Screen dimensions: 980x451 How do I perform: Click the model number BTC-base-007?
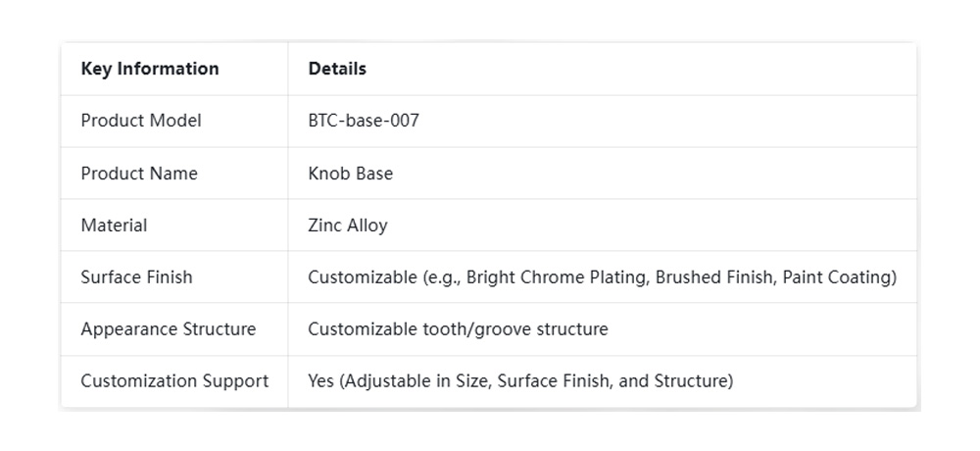click(x=364, y=121)
